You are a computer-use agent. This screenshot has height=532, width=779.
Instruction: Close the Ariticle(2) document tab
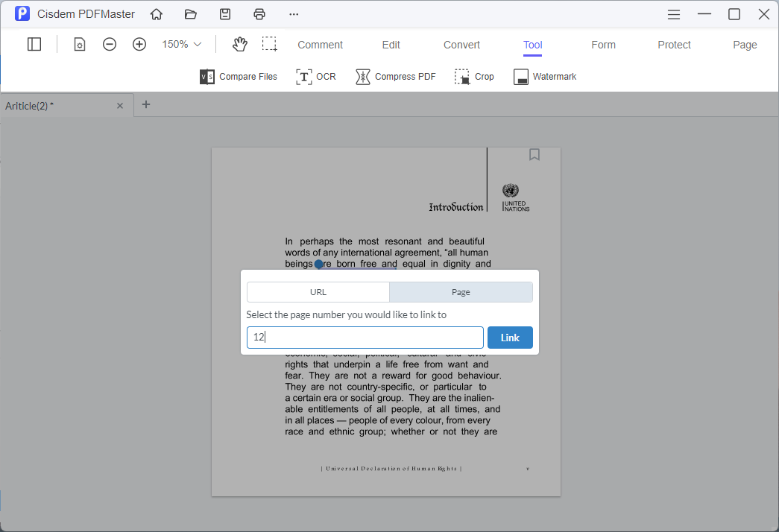tap(120, 106)
